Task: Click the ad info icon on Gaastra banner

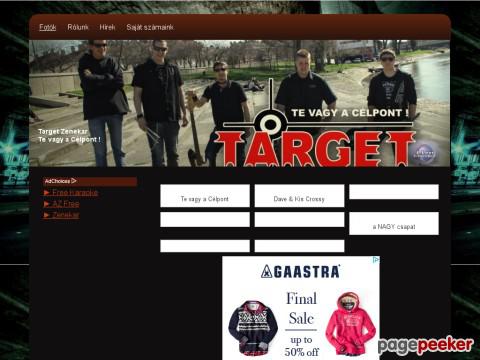Action: coord(376,260)
